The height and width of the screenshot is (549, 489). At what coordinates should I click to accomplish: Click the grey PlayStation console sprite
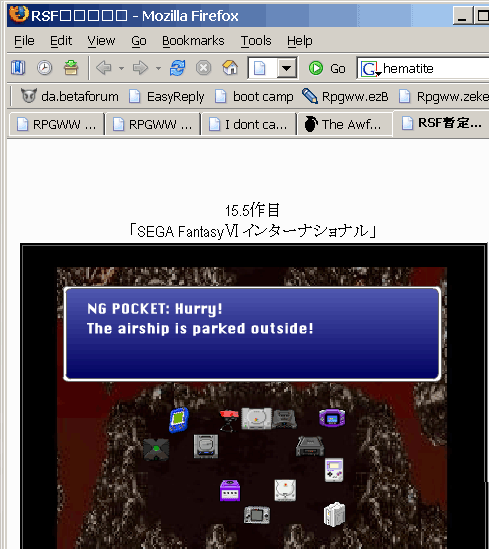click(x=257, y=418)
